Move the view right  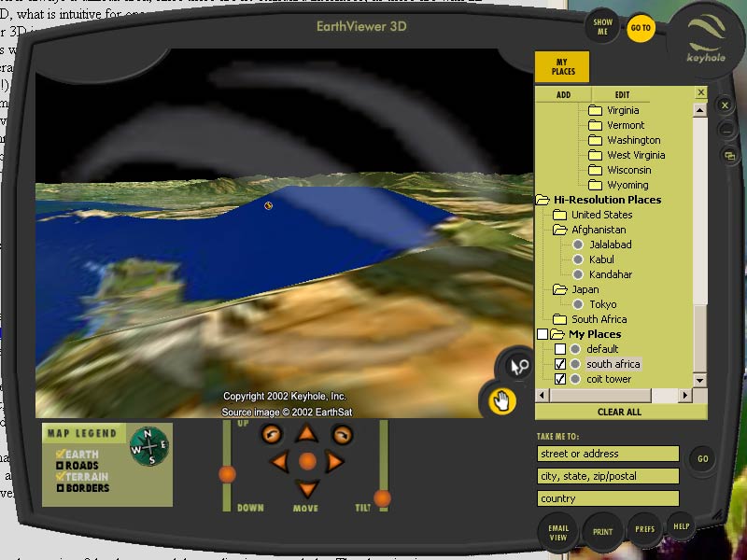[x=334, y=461]
